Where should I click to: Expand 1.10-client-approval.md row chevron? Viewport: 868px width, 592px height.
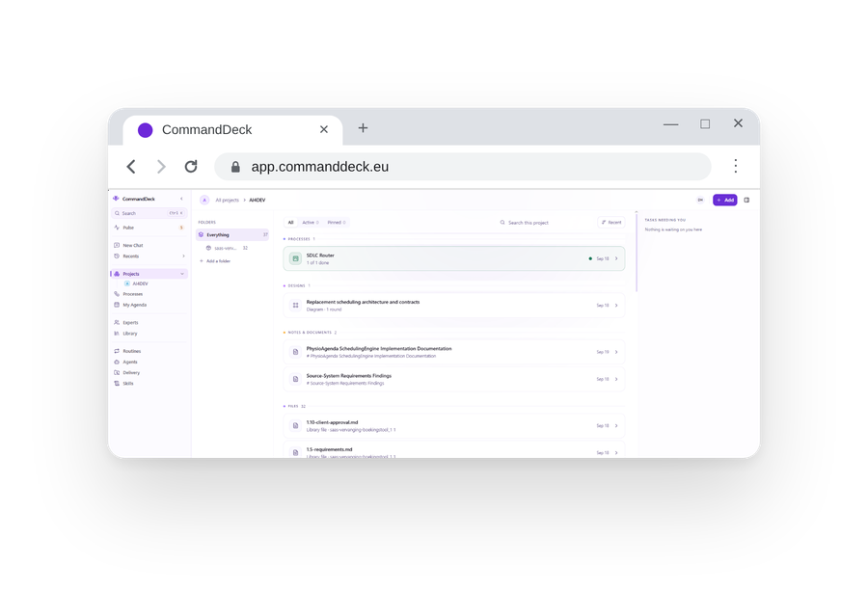[x=616, y=425]
